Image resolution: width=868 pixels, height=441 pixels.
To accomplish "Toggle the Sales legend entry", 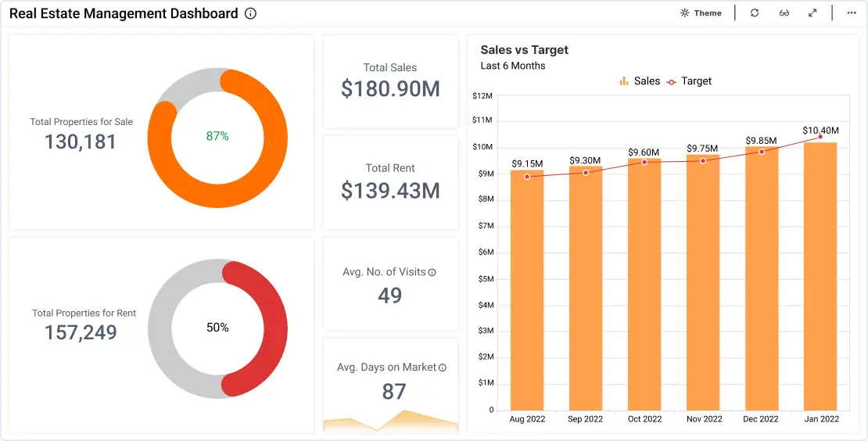I will [x=640, y=81].
